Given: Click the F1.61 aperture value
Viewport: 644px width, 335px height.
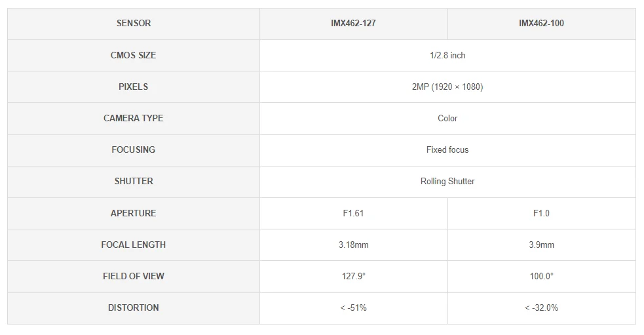Looking at the screenshot, I should (353, 213).
